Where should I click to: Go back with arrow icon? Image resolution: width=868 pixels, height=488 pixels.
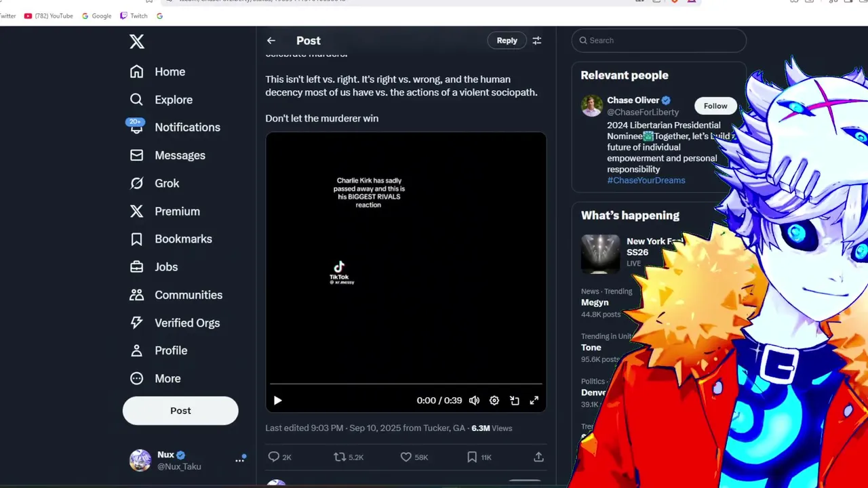[271, 41]
